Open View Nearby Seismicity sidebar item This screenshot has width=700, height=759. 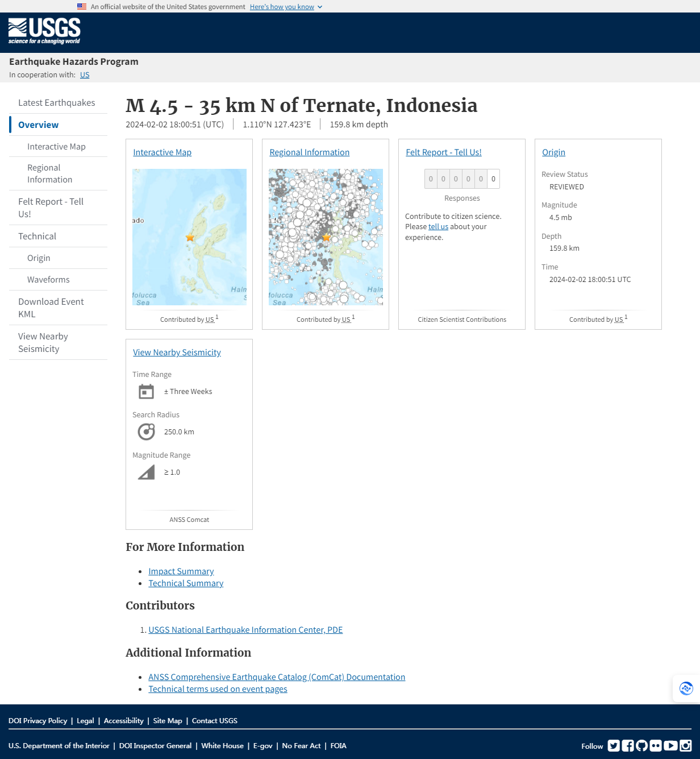tap(58, 342)
